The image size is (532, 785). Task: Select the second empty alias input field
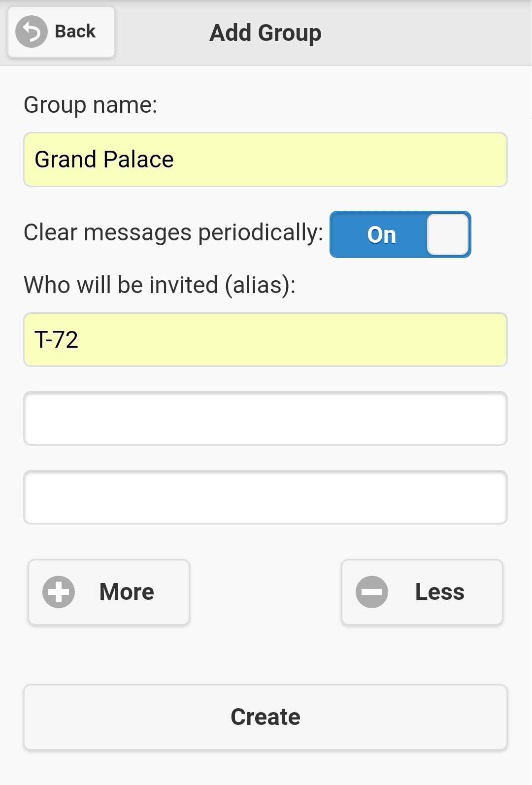click(x=265, y=419)
